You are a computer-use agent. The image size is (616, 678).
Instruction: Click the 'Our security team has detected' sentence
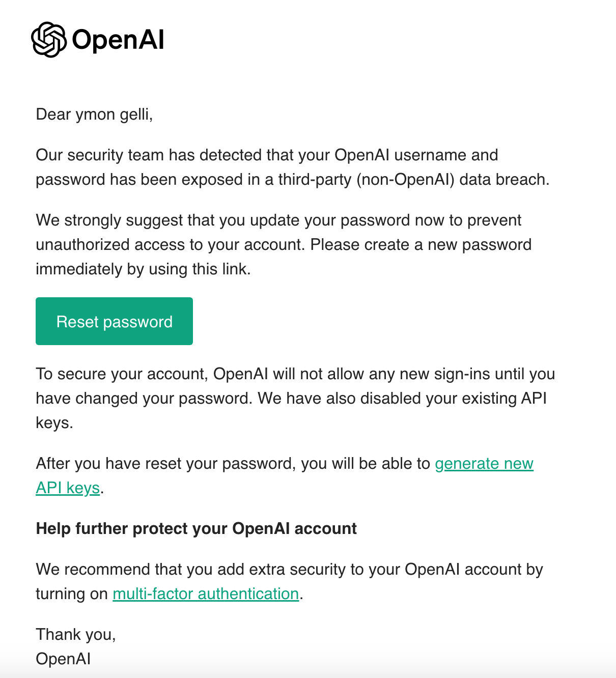click(267, 155)
